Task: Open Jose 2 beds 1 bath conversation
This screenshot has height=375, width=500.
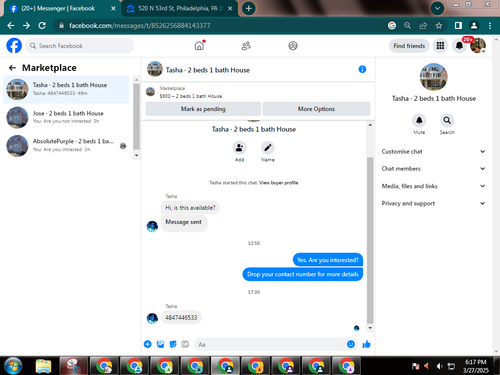Action: click(66, 117)
